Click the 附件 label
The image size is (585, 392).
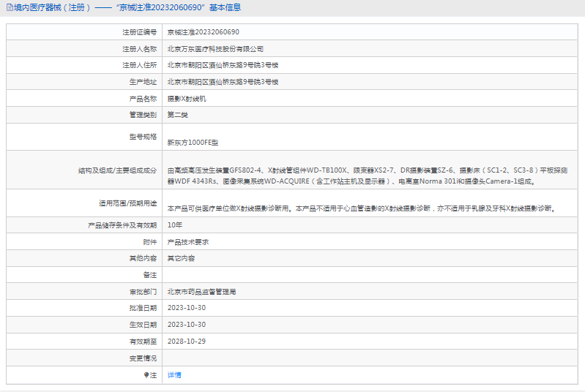[150, 242]
